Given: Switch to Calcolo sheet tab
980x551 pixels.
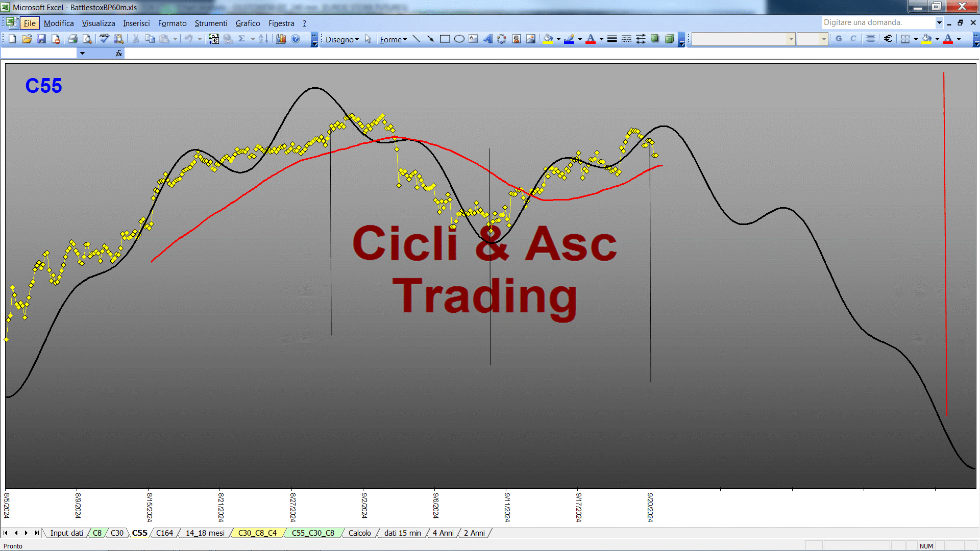Looking at the screenshot, I should click(x=359, y=533).
